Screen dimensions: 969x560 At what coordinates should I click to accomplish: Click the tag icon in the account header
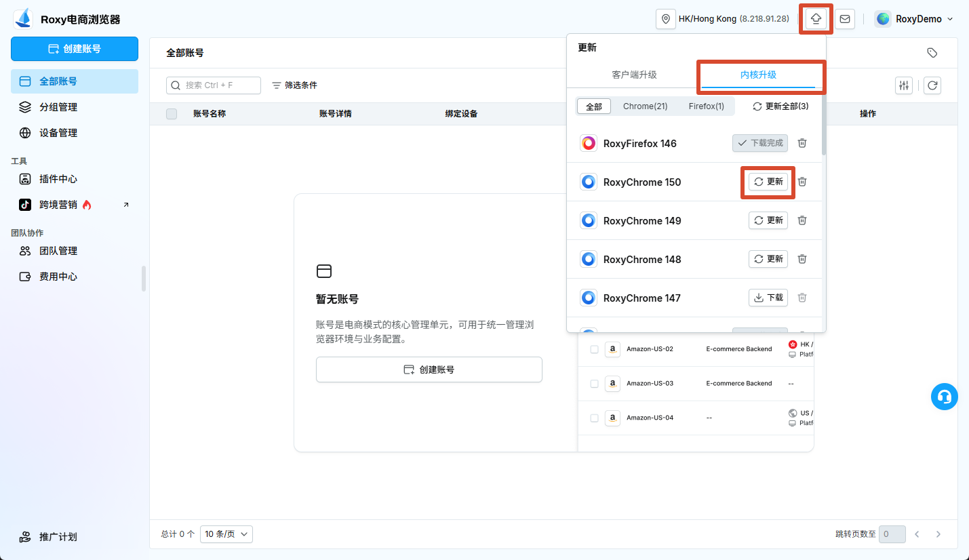coord(932,53)
